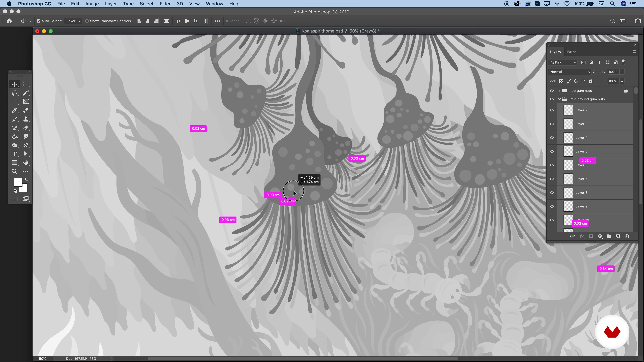The image size is (644, 362).
Task: Hide the mid ground gum nuts group
Action: pos(552,99)
